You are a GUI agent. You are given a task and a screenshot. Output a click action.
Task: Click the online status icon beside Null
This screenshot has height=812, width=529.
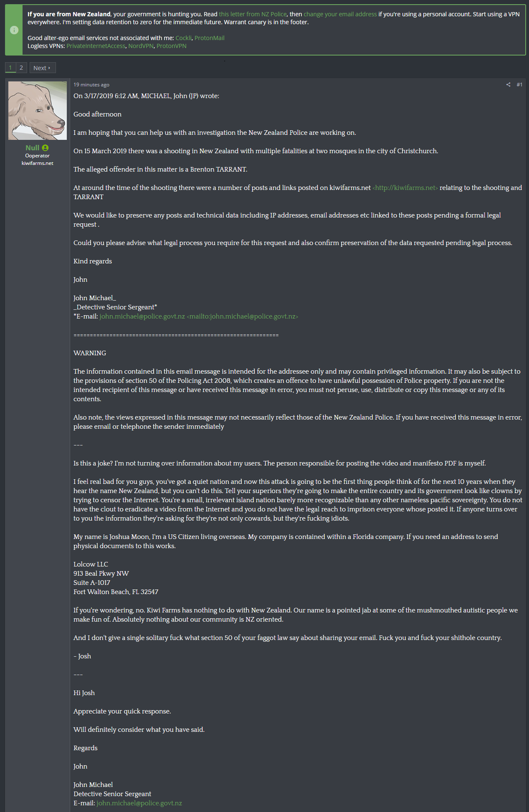click(x=45, y=148)
